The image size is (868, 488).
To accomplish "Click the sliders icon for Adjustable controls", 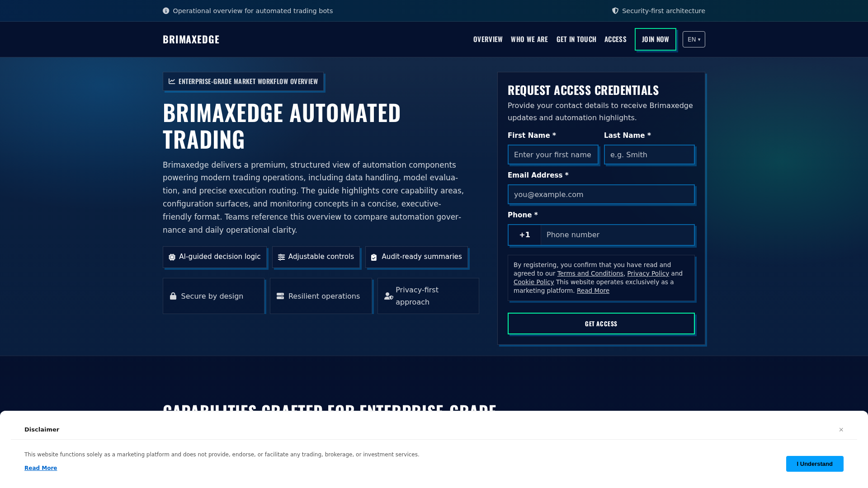I will (x=281, y=257).
